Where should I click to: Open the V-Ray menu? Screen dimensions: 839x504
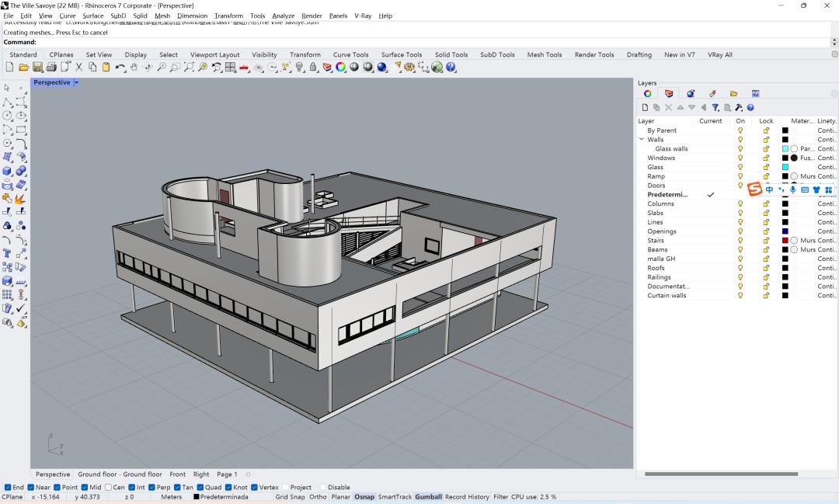[x=363, y=16]
